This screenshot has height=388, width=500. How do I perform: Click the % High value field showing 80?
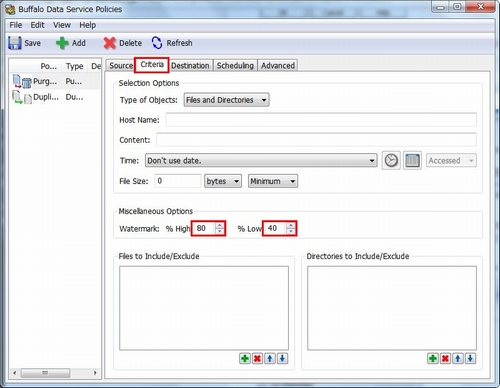(x=204, y=228)
